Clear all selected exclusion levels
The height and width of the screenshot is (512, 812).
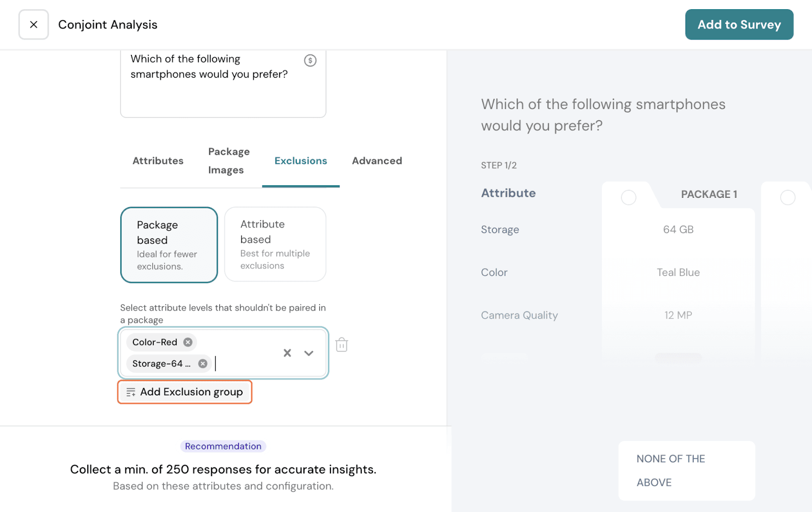coord(287,353)
